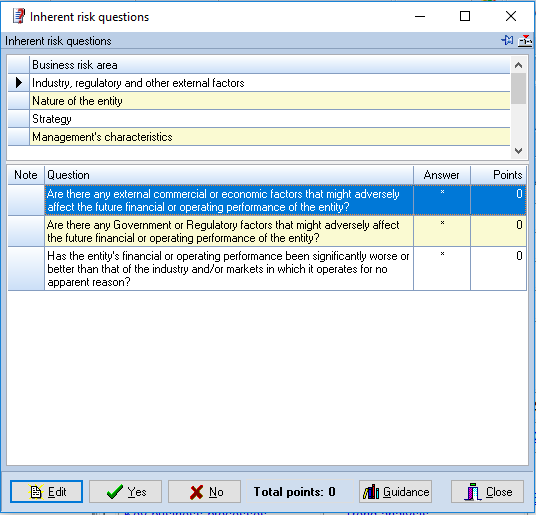Click the Points column header
536x515 pixels.
[498, 175]
